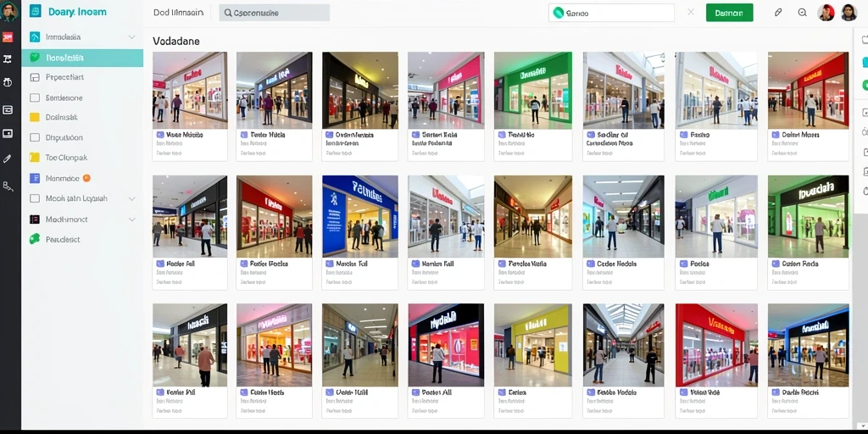
Task: Expand the chevron of the third-from-last sidebar item
Action: [131, 198]
